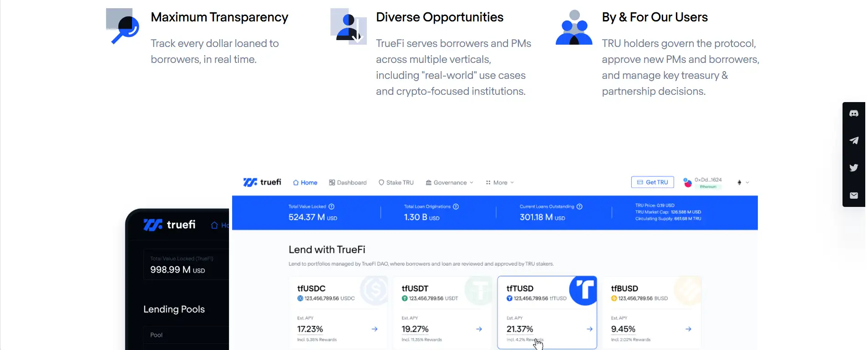The width and height of the screenshot is (868, 350).
Task: Open the Discord link in side panel
Action: [853, 113]
